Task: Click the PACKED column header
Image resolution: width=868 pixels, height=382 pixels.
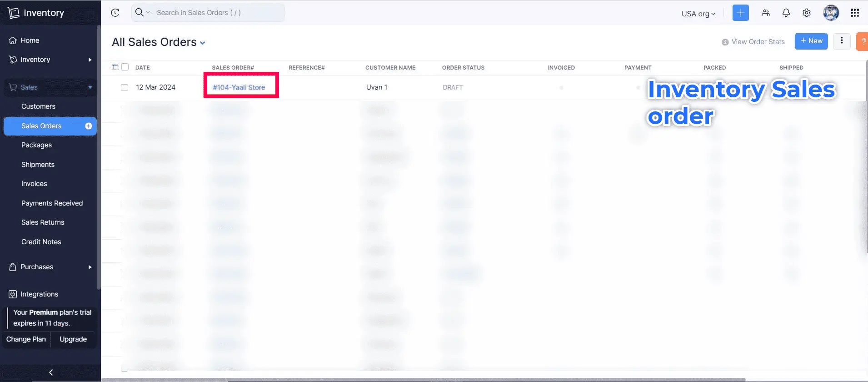Action: 715,68
